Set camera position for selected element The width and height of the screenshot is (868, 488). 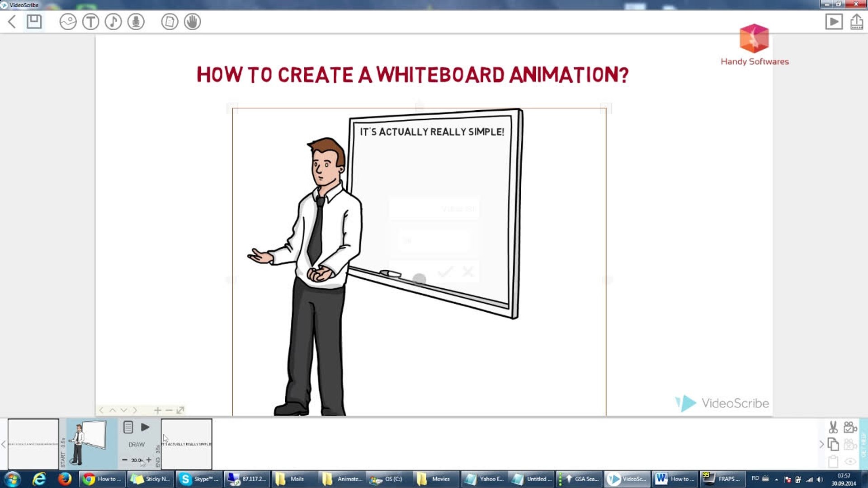(x=850, y=427)
